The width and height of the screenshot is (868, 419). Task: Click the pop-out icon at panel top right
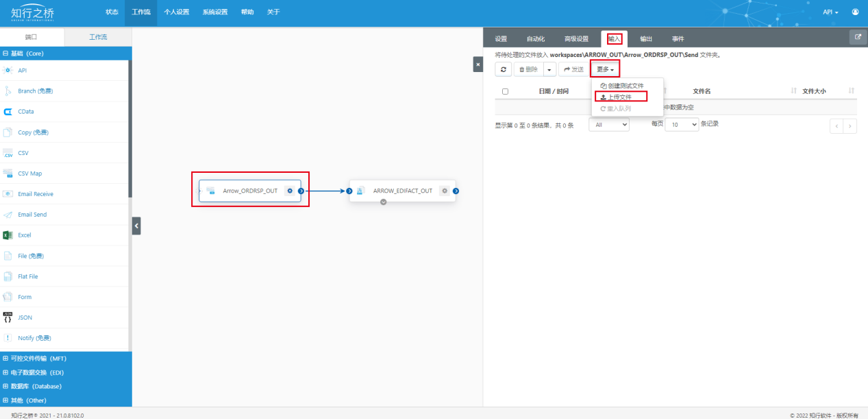tap(858, 37)
